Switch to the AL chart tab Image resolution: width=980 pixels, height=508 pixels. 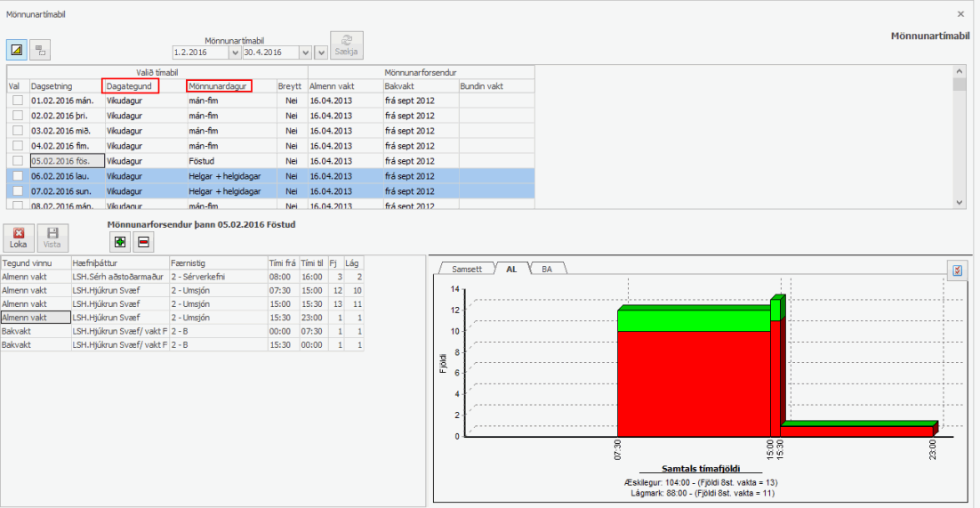[x=511, y=269]
